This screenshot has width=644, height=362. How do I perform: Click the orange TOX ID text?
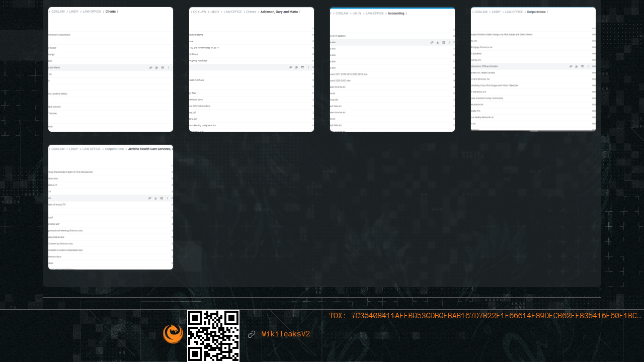(485, 316)
